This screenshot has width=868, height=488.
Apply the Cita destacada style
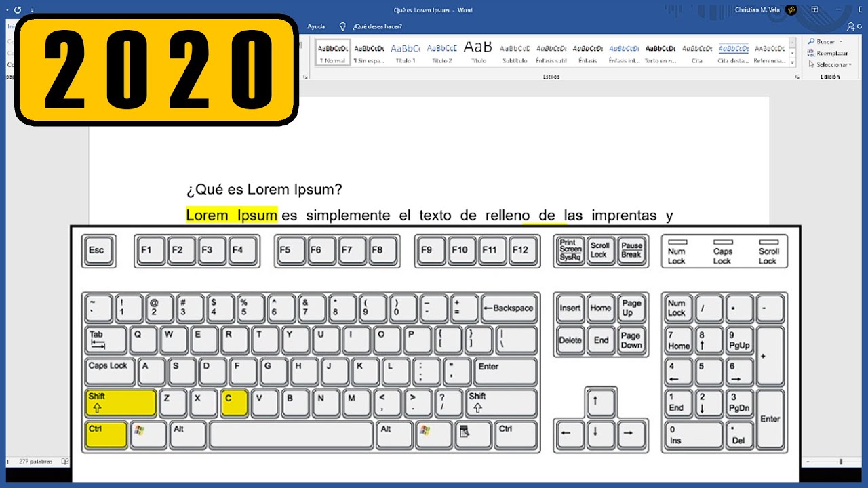tap(734, 53)
